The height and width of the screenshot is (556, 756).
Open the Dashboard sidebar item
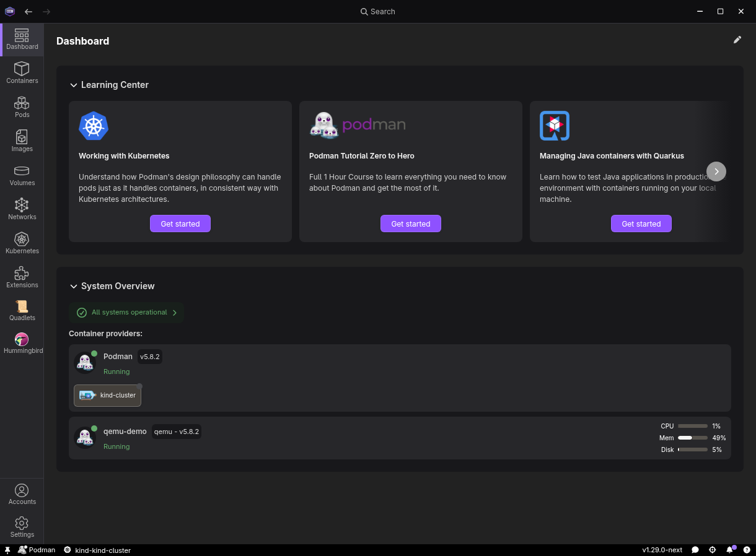(22, 40)
